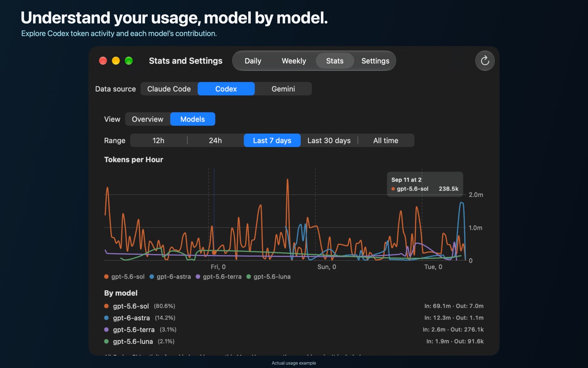This screenshot has height=368, width=588.
Task: Select the Models view
Action: (193, 119)
